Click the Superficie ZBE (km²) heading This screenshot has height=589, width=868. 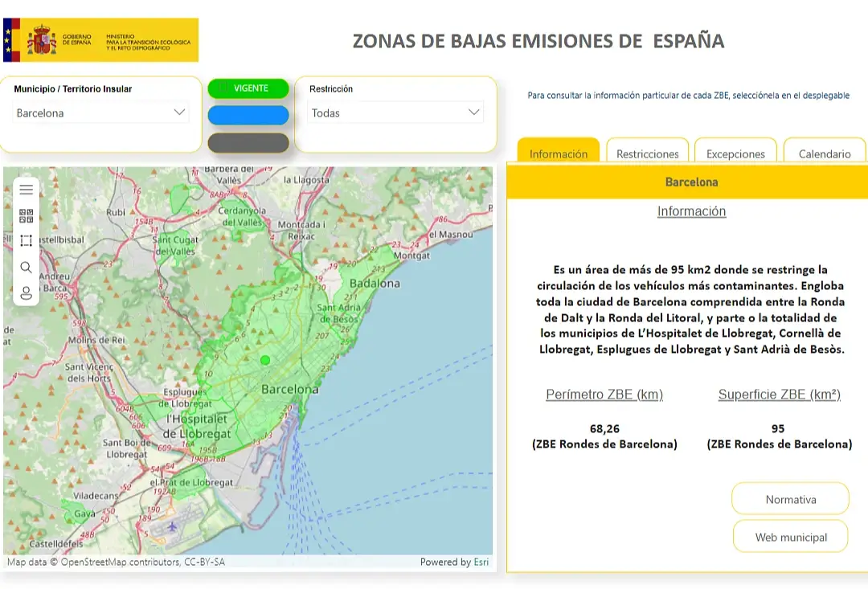click(780, 395)
